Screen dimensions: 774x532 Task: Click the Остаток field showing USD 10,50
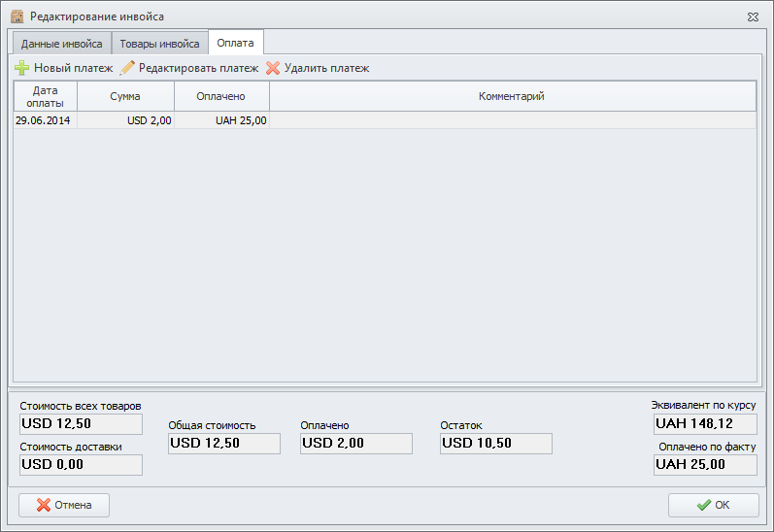[x=495, y=444]
